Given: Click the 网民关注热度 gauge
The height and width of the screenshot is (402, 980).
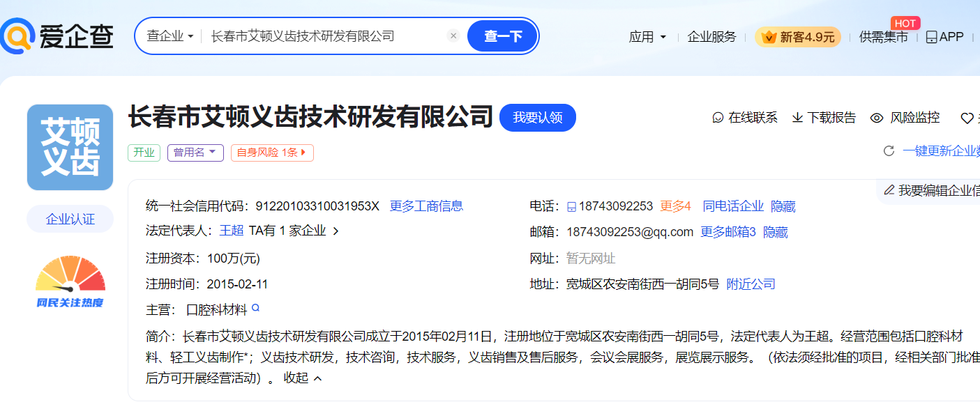Looking at the screenshot, I should point(70,282).
